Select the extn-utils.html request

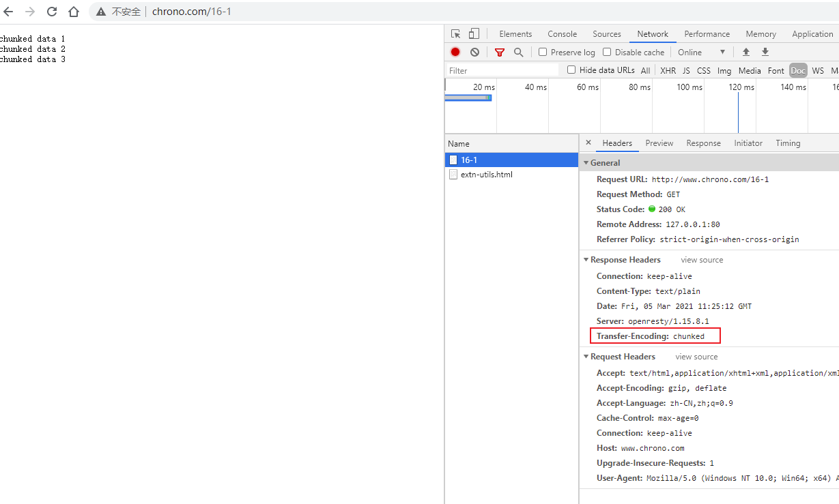tap(486, 175)
